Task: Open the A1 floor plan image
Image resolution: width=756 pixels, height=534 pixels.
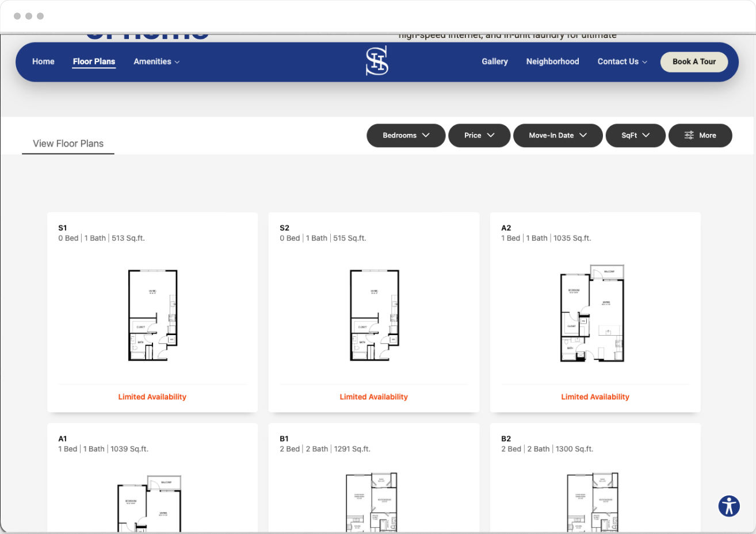Action: (149, 504)
